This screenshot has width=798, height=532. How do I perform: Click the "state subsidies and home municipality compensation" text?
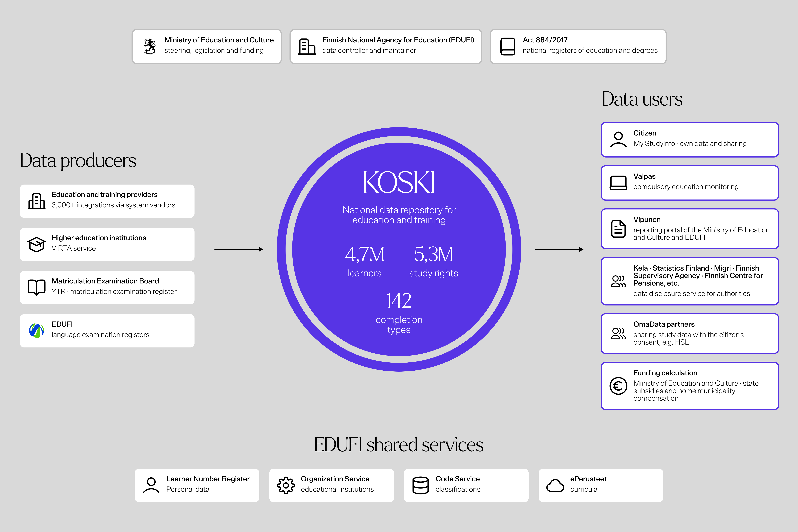tap(696, 391)
